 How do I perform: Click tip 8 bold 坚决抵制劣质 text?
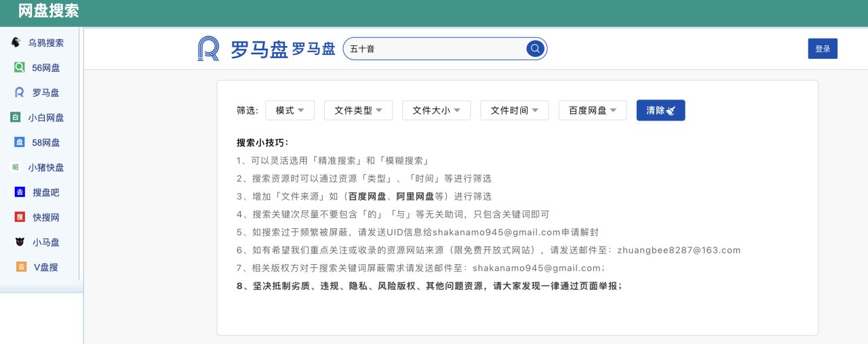(430, 286)
